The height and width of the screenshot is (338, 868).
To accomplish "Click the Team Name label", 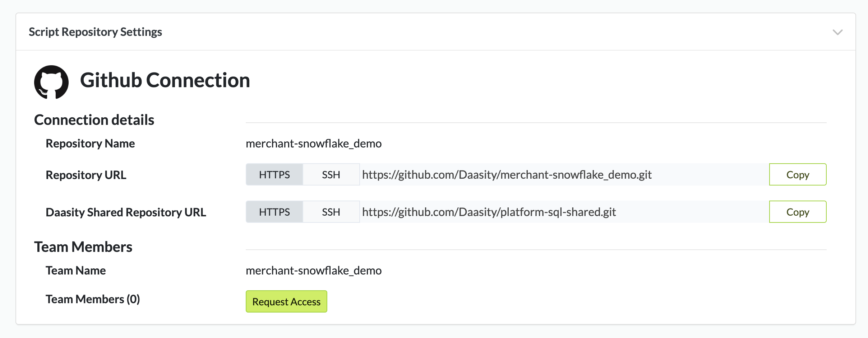I will pos(75,271).
